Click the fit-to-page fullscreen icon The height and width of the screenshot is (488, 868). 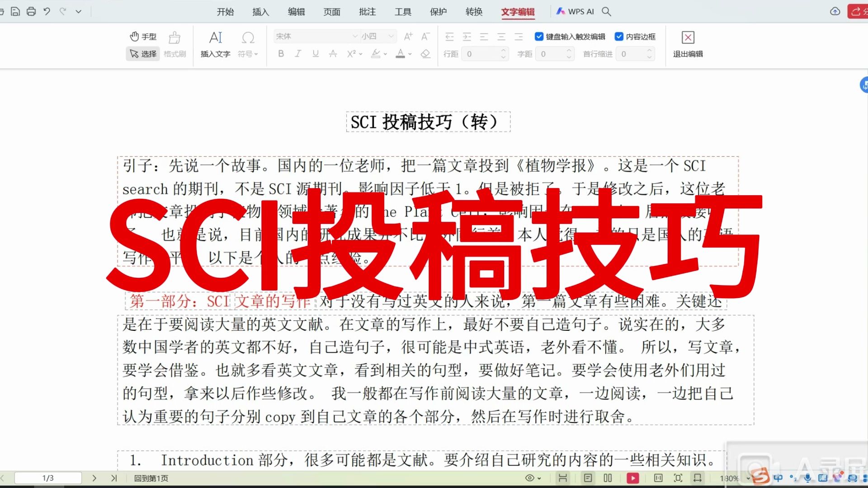pyautogui.click(x=678, y=478)
